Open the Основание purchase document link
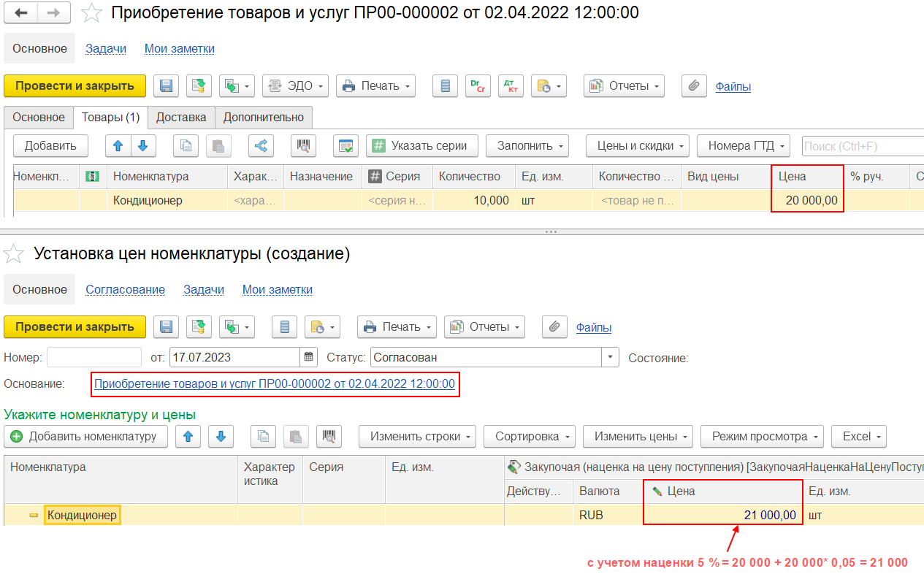Viewport: 924px width, 574px height. [x=275, y=384]
